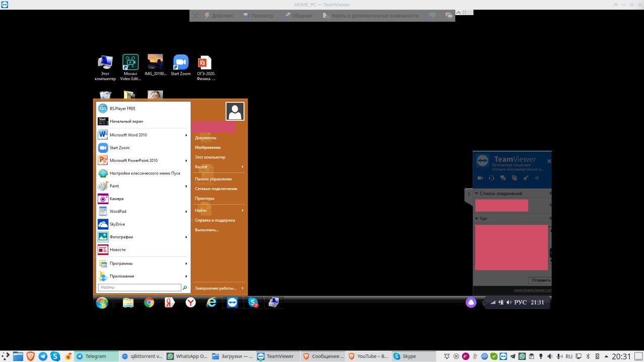Viewport: 644px width, 362px height.
Task: Open Новости app
Action: coord(142,249)
